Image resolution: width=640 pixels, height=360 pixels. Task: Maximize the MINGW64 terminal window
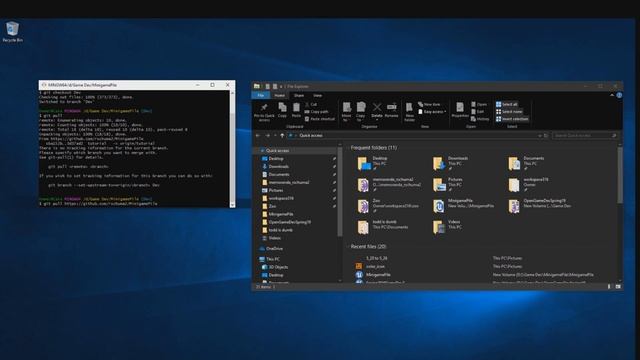(212, 85)
